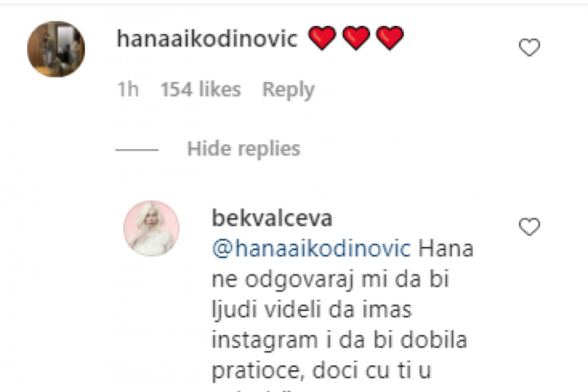Select the middle red heart emoji

[x=356, y=38]
